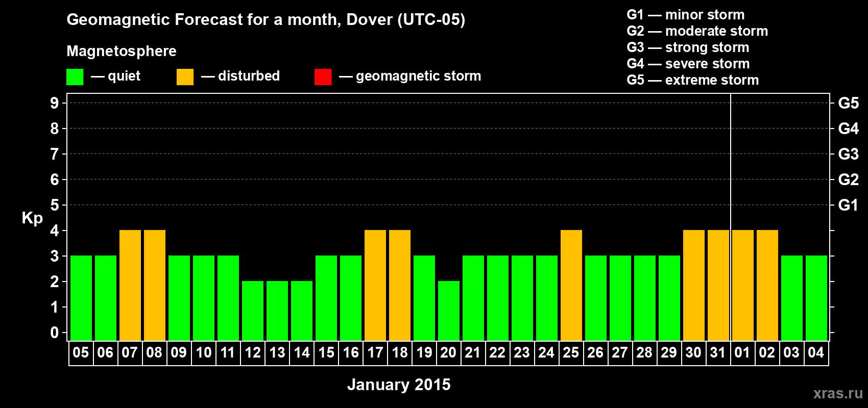Click the date label 22 on the x-axis
Viewport: 868px width, 408px height.
[497, 352]
